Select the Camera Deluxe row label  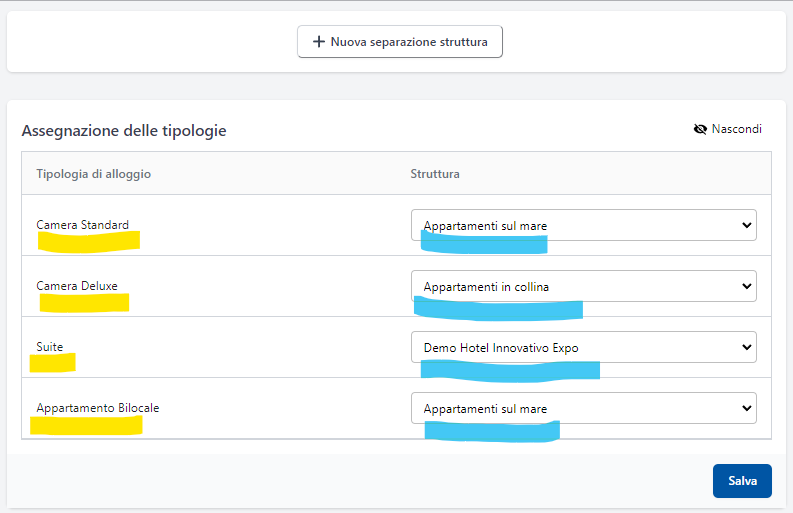77,286
